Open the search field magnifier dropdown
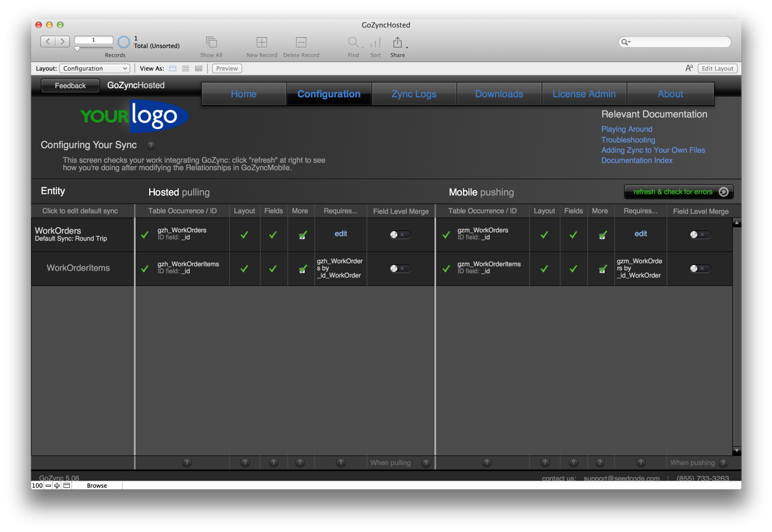 coord(625,42)
